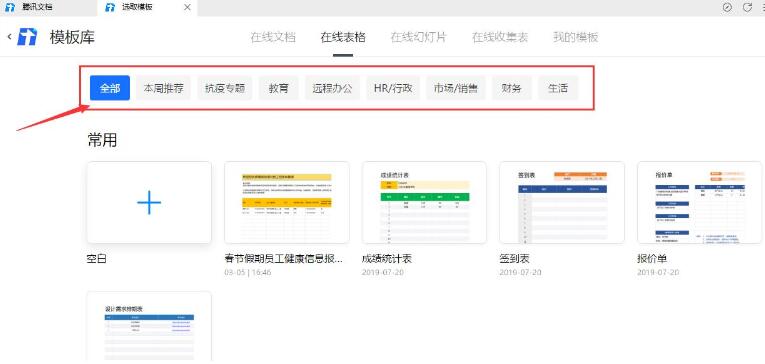Screen dimensions: 765x364
Task: Click the compass icon at top right
Action: tap(727, 7)
